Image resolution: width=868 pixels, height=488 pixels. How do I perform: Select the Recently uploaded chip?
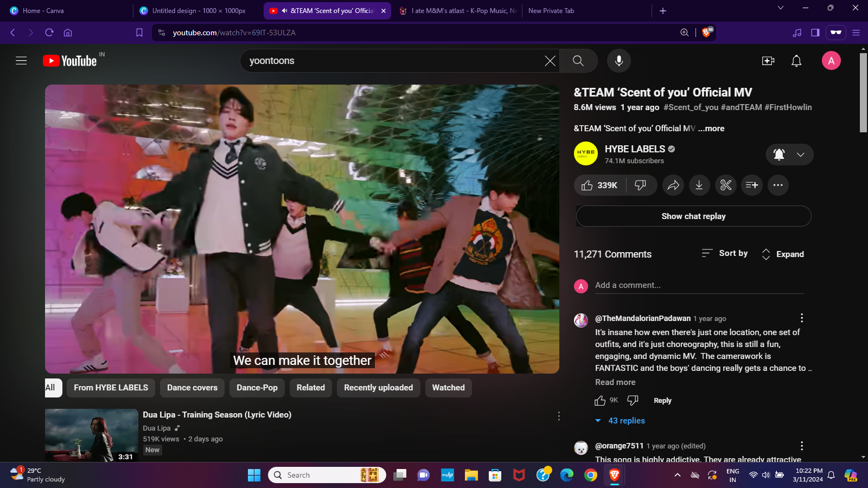tap(379, 388)
